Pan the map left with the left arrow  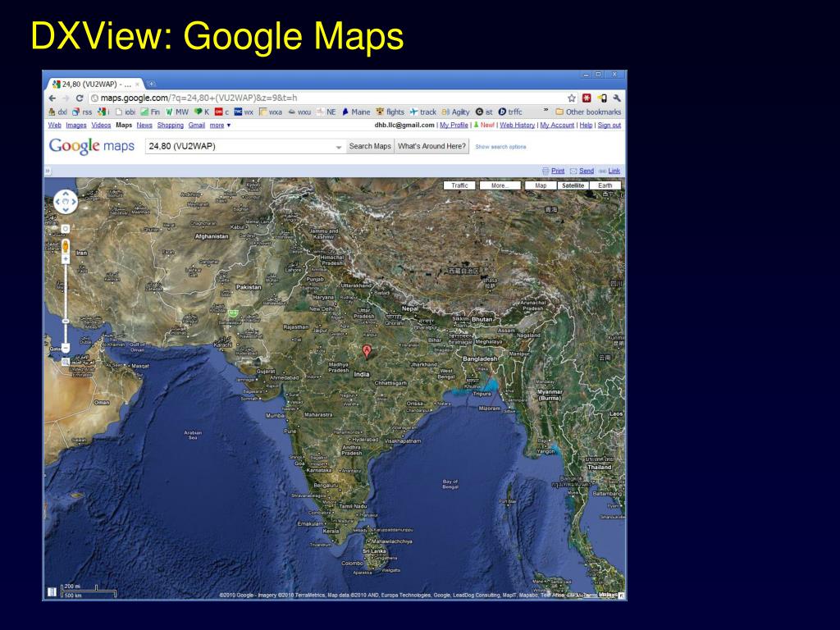[x=58, y=202]
